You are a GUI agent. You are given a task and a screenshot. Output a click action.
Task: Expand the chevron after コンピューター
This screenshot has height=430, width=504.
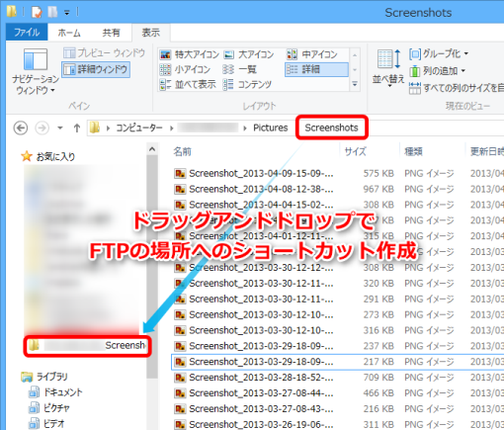(x=172, y=129)
